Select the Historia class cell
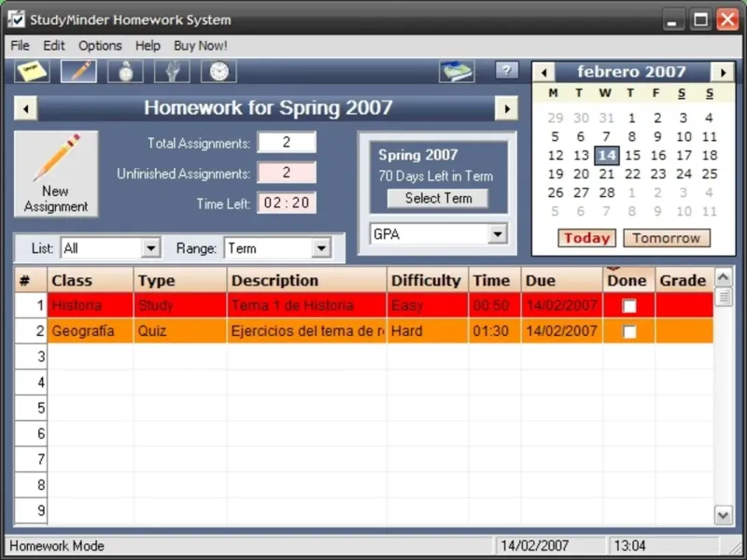The width and height of the screenshot is (747, 560). [x=91, y=305]
